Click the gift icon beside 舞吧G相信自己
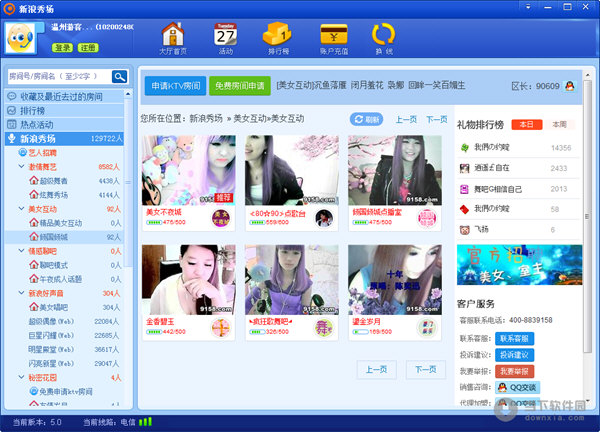Viewport: 600px width, 432px height. pos(465,189)
